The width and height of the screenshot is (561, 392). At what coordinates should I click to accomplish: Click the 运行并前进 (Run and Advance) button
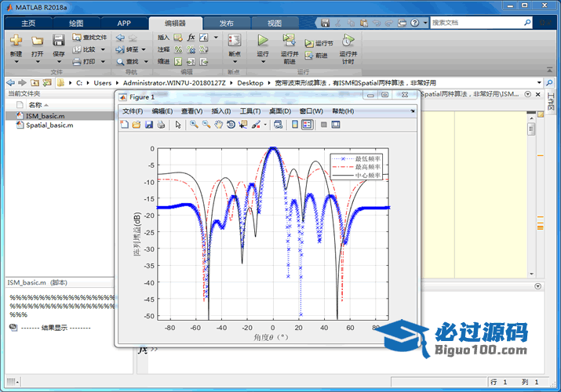point(290,49)
